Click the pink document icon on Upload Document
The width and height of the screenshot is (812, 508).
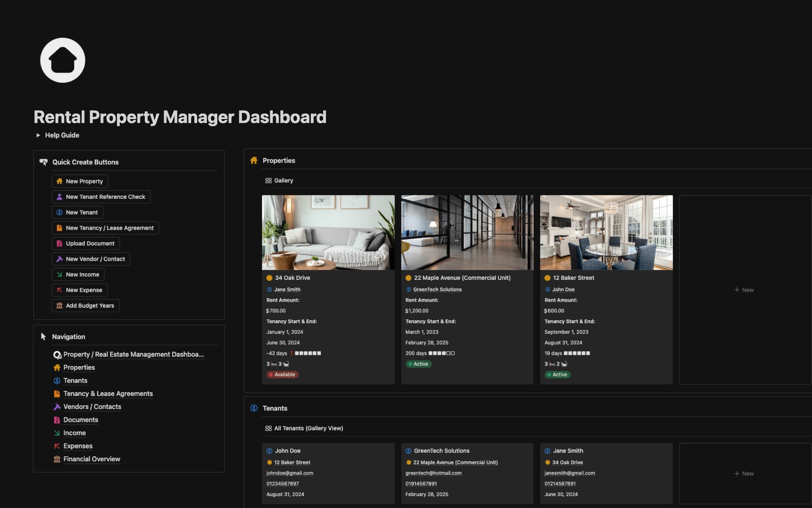pyautogui.click(x=59, y=243)
